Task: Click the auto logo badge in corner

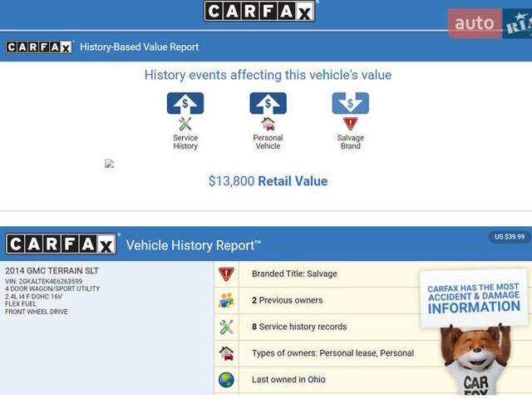Action: click(x=475, y=23)
